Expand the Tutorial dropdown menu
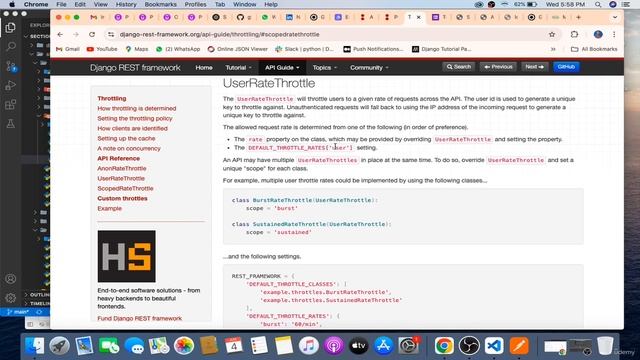 238,68
